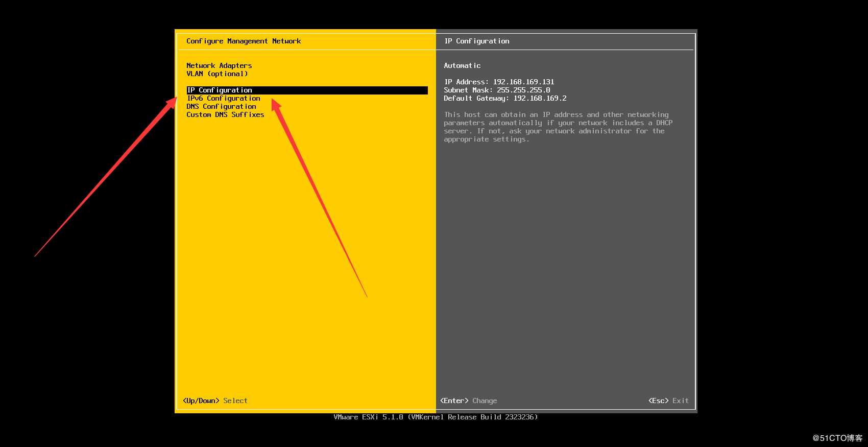
Task: Select VLAN (optional) menu entry
Action: point(217,74)
